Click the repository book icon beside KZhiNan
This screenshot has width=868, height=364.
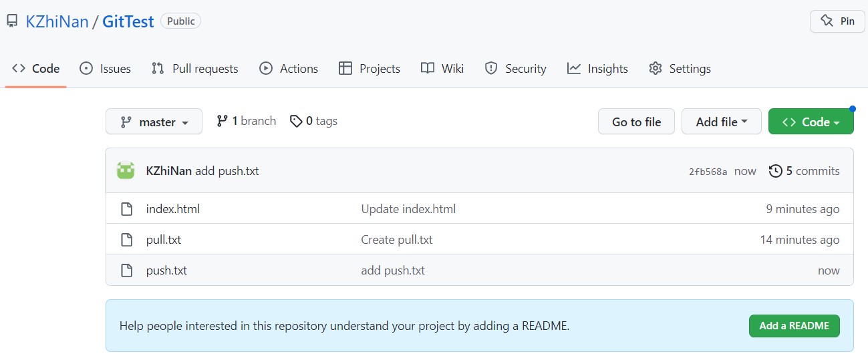point(12,21)
